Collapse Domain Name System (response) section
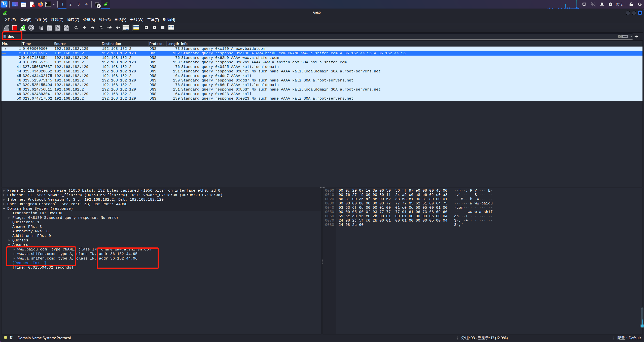 tap(4, 209)
